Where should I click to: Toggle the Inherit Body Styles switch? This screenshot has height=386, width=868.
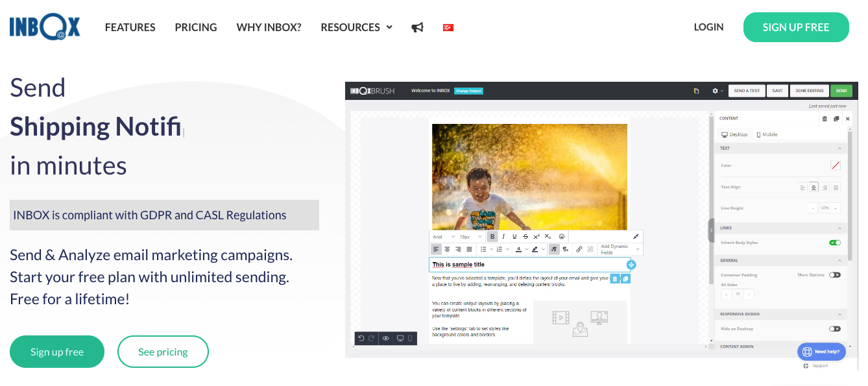[x=834, y=243]
